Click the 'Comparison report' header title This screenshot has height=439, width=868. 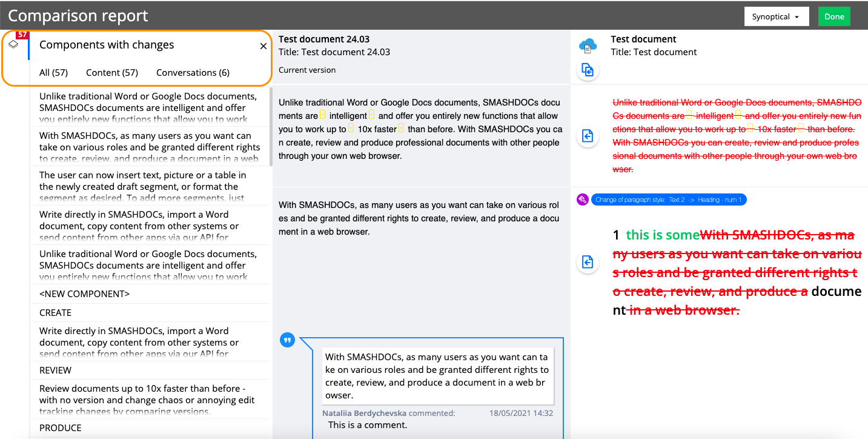(x=78, y=16)
